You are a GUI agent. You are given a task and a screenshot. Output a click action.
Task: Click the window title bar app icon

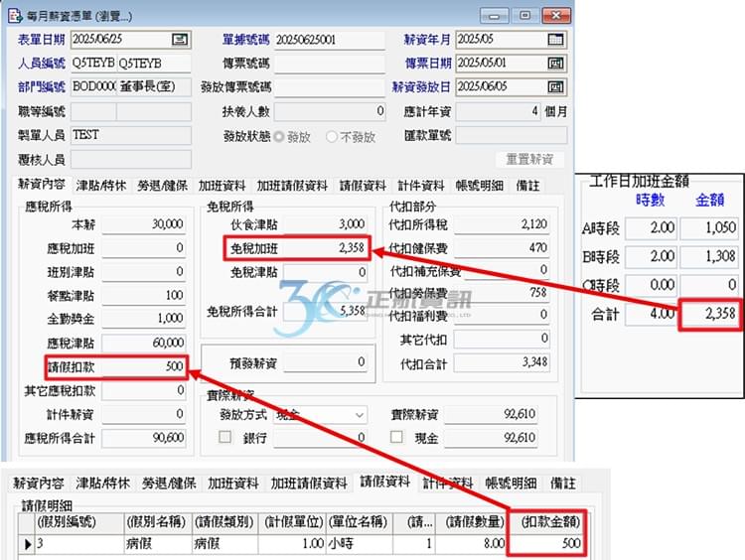pos(15,16)
